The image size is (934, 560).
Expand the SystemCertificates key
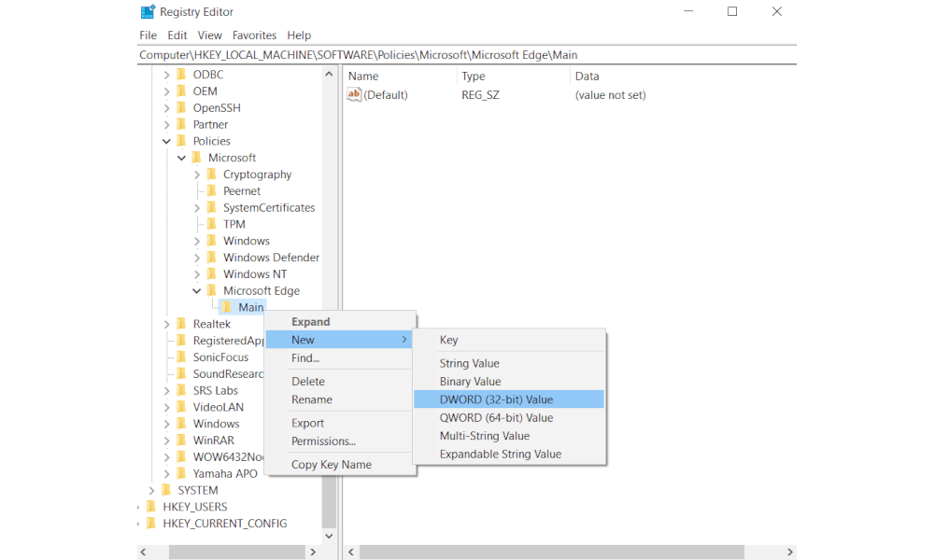[197, 208]
